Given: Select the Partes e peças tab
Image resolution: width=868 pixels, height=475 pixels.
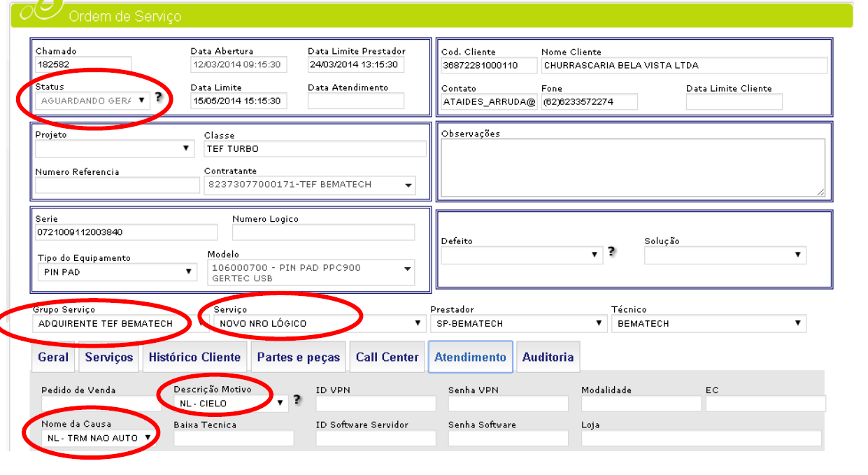Looking at the screenshot, I should click(298, 357).
